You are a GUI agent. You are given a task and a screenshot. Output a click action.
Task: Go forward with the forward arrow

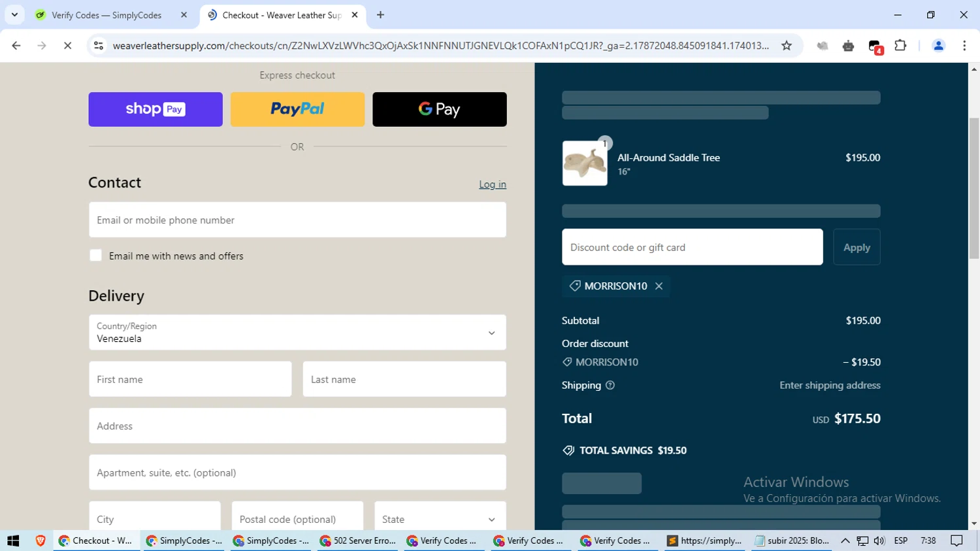click(x=42, y=46)
